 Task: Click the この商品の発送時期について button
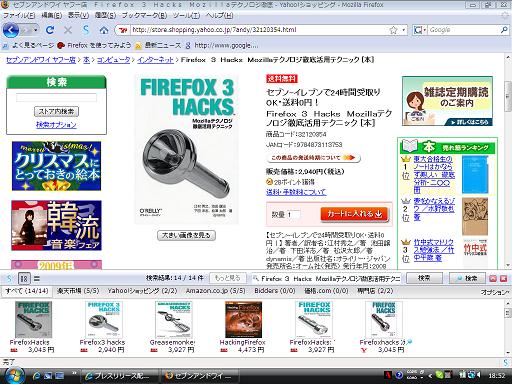tap(313, 158)
